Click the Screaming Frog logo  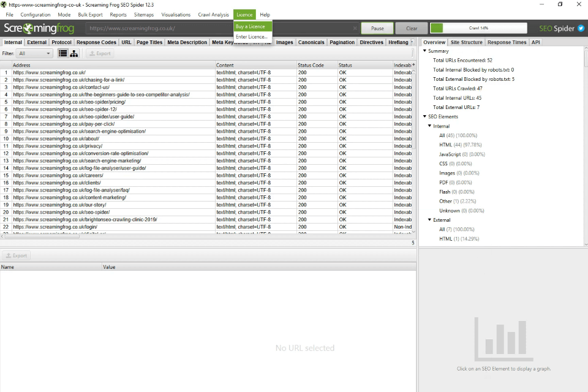[x=39, y=28]
